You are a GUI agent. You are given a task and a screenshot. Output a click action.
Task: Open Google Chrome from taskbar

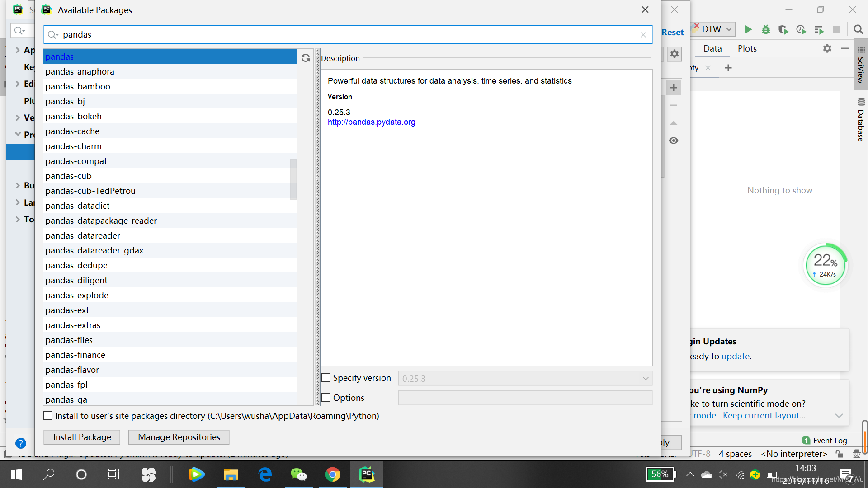click(x=333, y=474)
